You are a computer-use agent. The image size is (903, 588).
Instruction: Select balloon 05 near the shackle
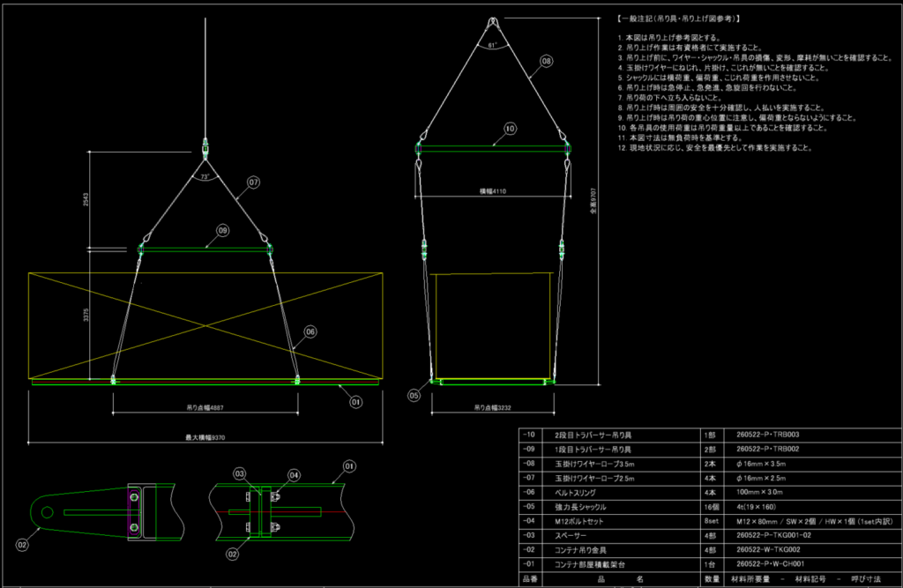(414, 396)
